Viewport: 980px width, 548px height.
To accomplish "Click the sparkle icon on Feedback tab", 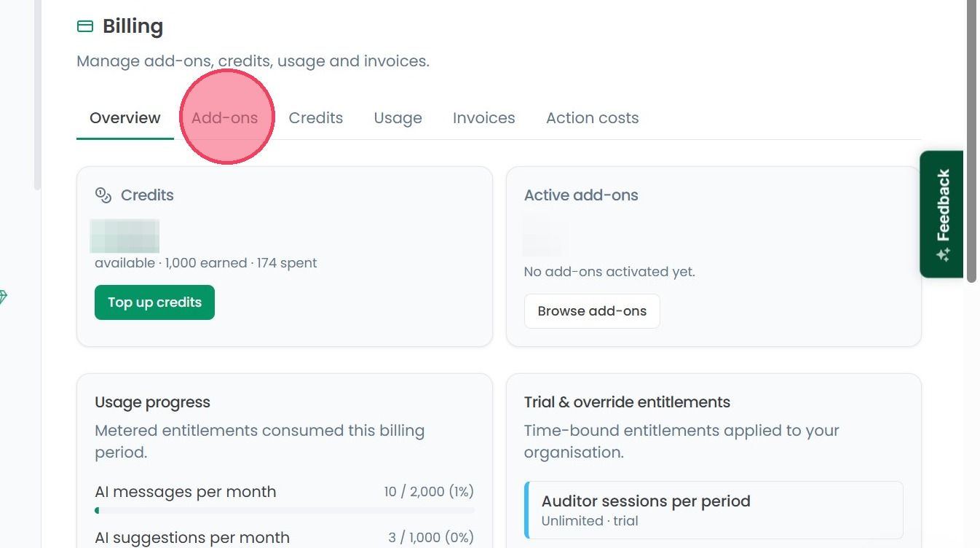I will [944, 255].
